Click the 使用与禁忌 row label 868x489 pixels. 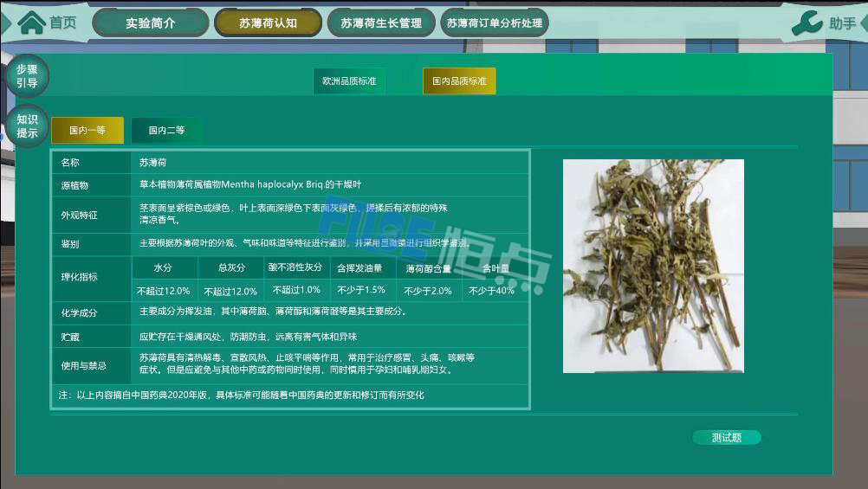coord(84,365)
